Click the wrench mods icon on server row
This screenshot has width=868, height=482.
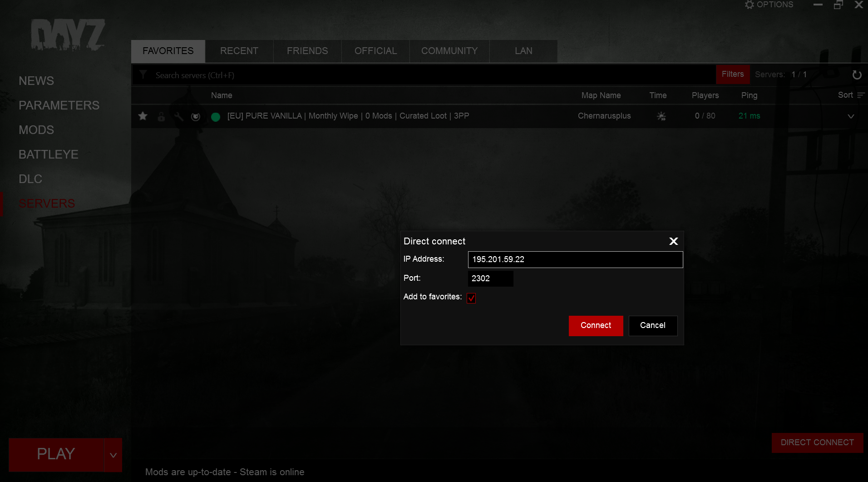179,117
